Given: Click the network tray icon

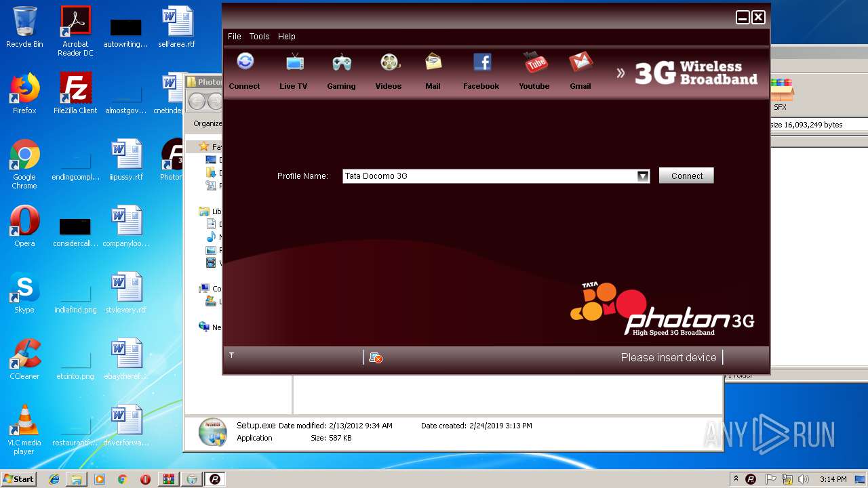Looking at the screenshot, I should [x=787, y=479].
